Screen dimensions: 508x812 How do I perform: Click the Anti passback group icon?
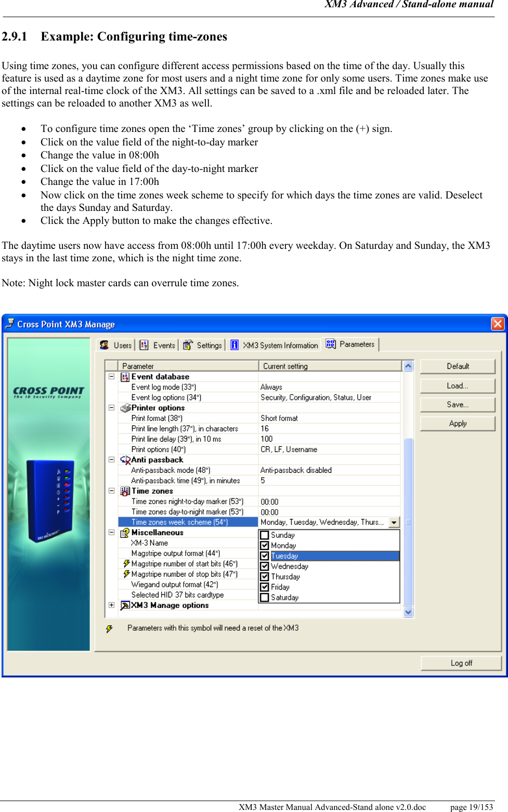[125, 460]
